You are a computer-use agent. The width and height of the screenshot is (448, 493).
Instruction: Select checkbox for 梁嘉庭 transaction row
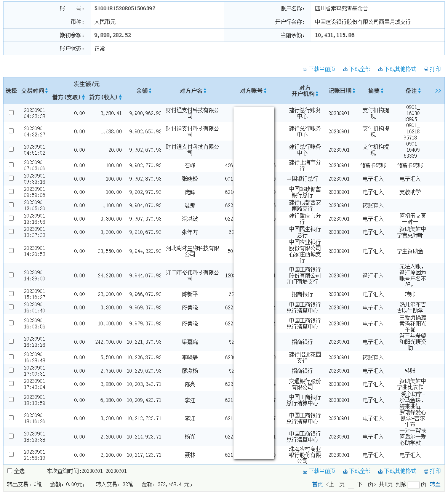(11, 341)
